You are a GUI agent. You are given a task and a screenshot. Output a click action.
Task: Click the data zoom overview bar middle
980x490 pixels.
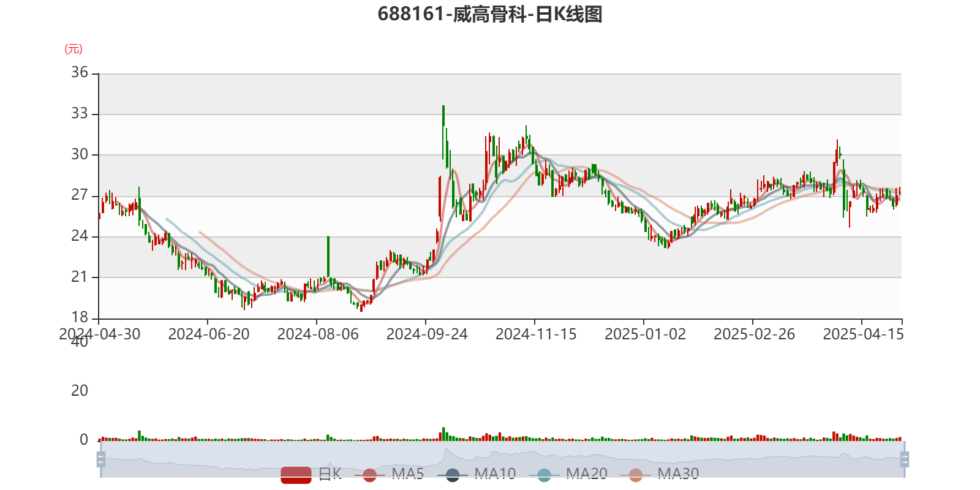coord(503,459)
